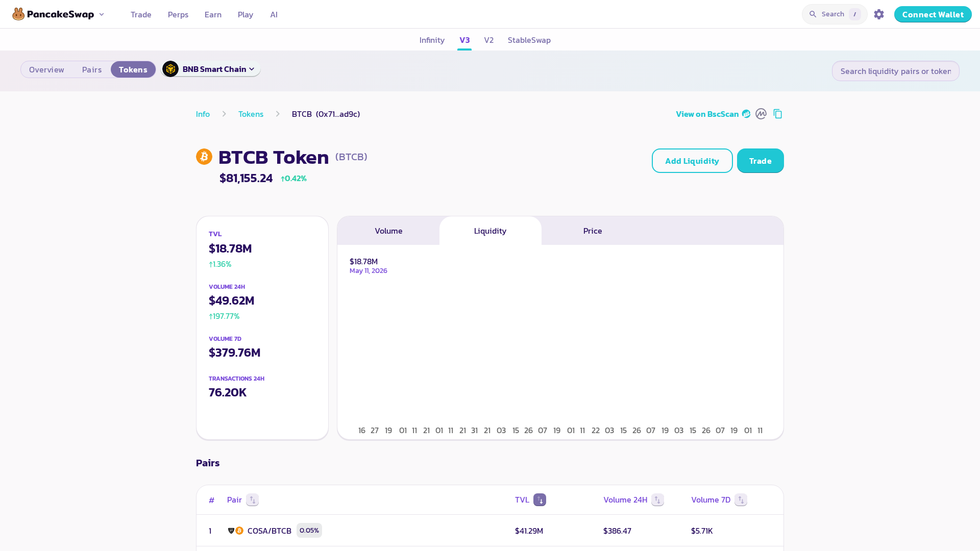Viewport: 980px width, 551px height.
Task: Click the TVL value $18.78M in stats card
Action: pos(230,248)
